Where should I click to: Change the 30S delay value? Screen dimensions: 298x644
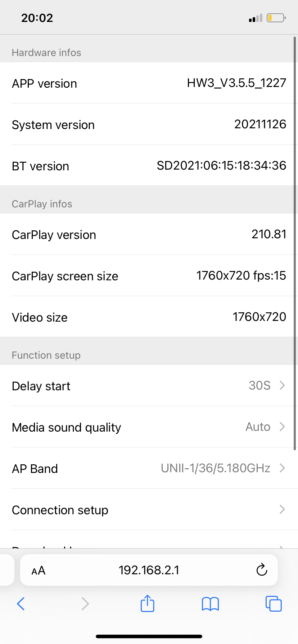click(x=259, y=385)
